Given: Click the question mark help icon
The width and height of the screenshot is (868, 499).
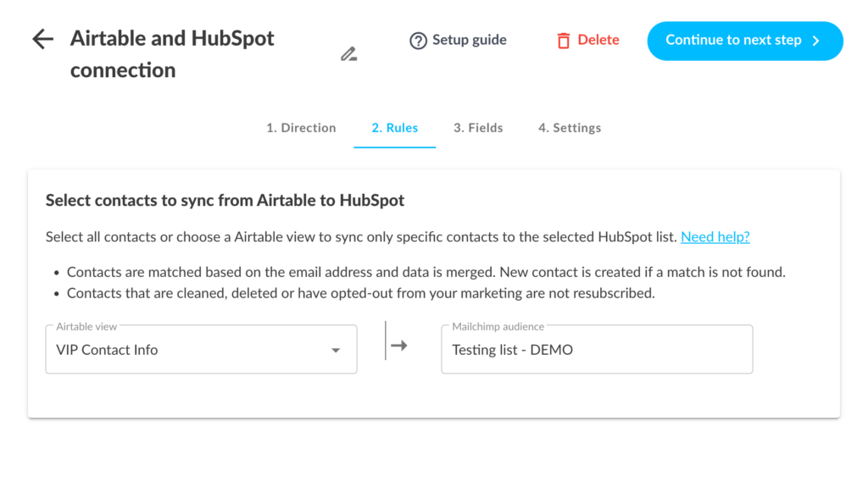Looking at the screenshot, I should click(418, 41).
